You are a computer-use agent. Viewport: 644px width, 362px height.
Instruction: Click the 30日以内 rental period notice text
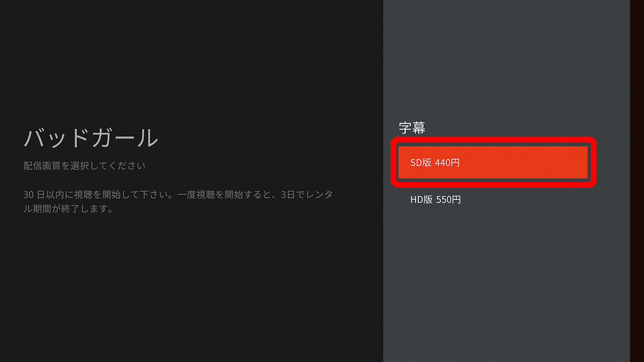(178, 201)
